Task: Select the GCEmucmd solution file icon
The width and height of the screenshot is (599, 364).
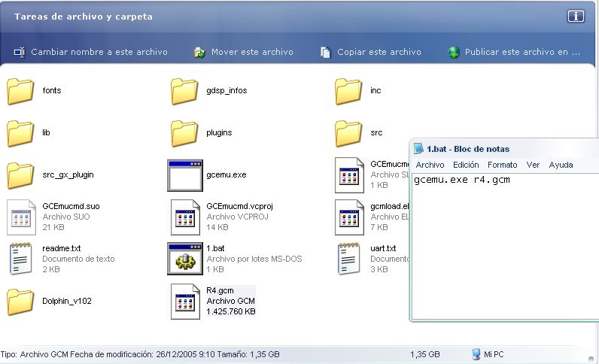Action: coord(349,175)
